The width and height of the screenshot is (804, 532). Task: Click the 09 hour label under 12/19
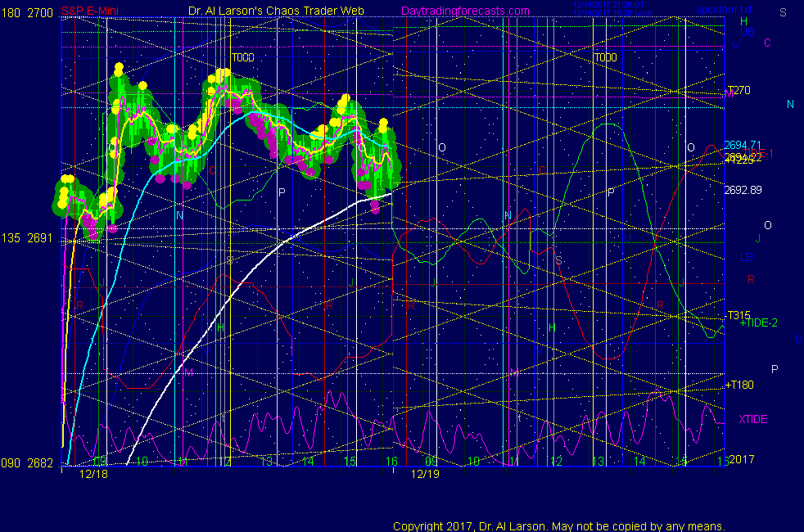click(431, 461)
